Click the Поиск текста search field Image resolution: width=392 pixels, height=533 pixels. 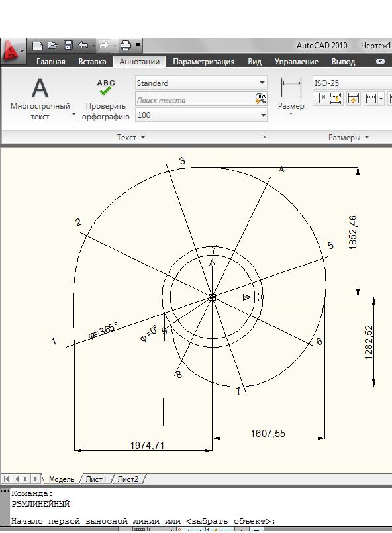tap(195, 100)
